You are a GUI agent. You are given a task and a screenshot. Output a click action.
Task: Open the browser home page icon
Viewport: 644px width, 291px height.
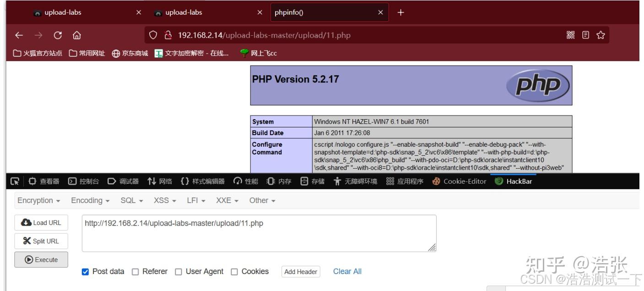point(77,35)
